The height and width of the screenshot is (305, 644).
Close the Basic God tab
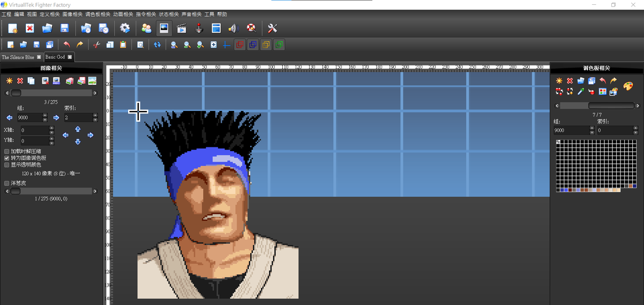[x=69, y=57]
